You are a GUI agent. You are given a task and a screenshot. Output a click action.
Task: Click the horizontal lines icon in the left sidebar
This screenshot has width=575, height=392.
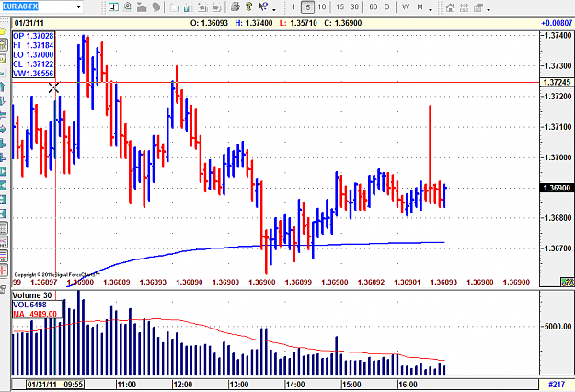click(3, 256)
